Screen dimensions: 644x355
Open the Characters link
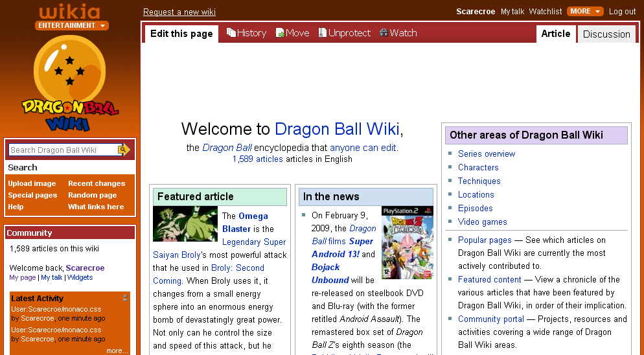478,167
